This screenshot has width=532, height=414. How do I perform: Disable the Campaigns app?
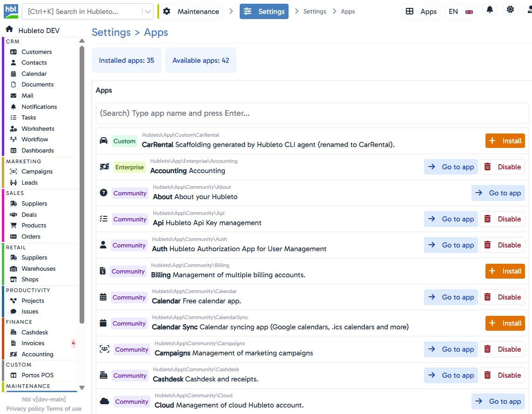tap(502, 349)
